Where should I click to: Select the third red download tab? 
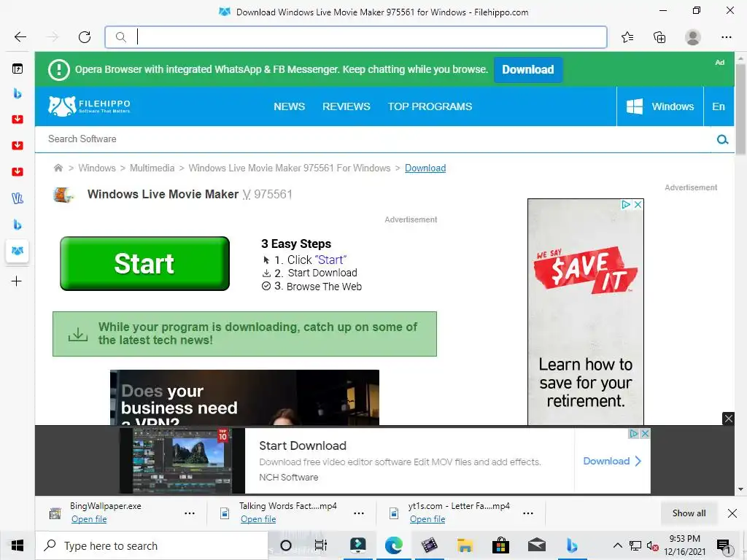click(x=18, y=171)
